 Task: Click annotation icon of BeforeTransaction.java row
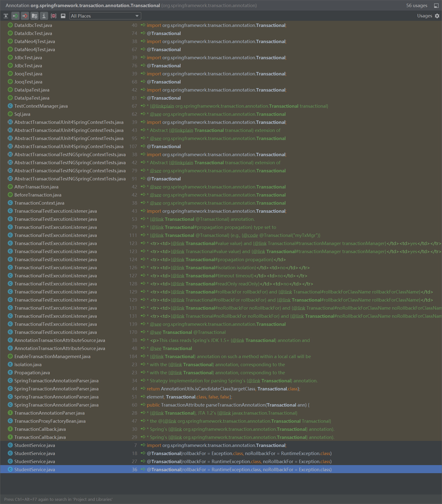10,195
